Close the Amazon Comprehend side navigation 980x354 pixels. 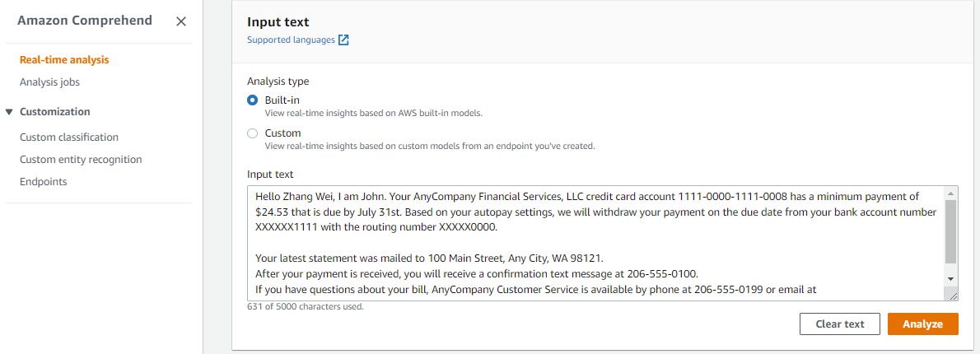[x=181, y=21]
